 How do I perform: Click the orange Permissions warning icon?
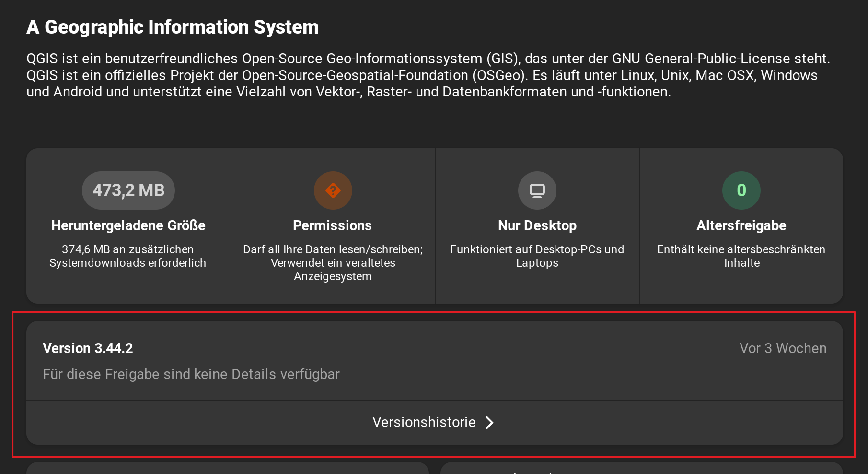333,190
